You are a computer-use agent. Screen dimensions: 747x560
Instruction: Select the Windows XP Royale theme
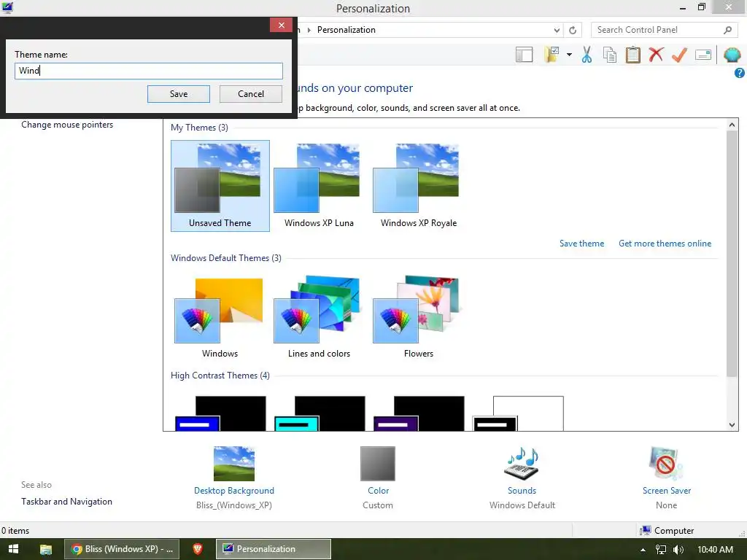pyautogui.click(x=418, y=186)
